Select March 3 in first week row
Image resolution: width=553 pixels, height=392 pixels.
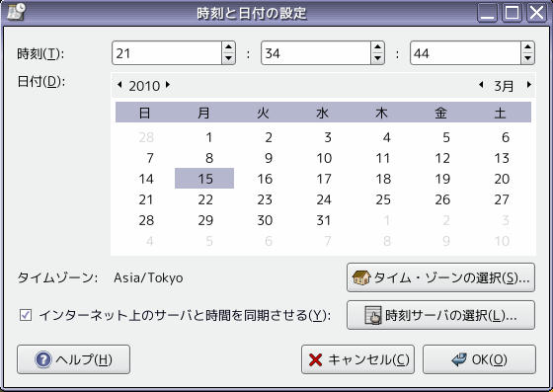tap(328, 137)
